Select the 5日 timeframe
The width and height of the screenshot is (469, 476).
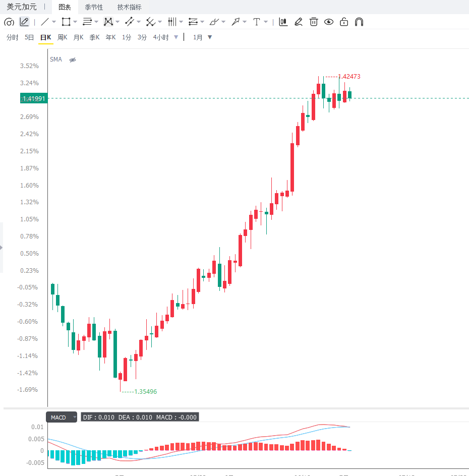(x=29, y=37)
